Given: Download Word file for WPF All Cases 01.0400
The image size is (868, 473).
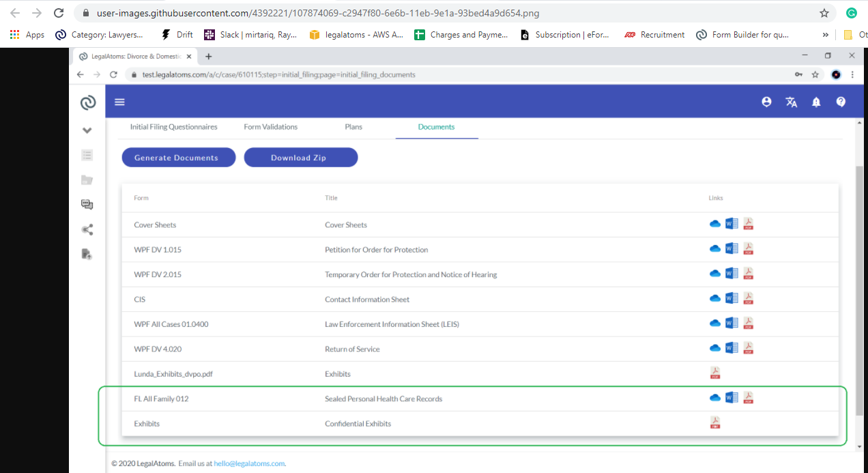Looking at the screenshot, I should [x=732, y=323].
